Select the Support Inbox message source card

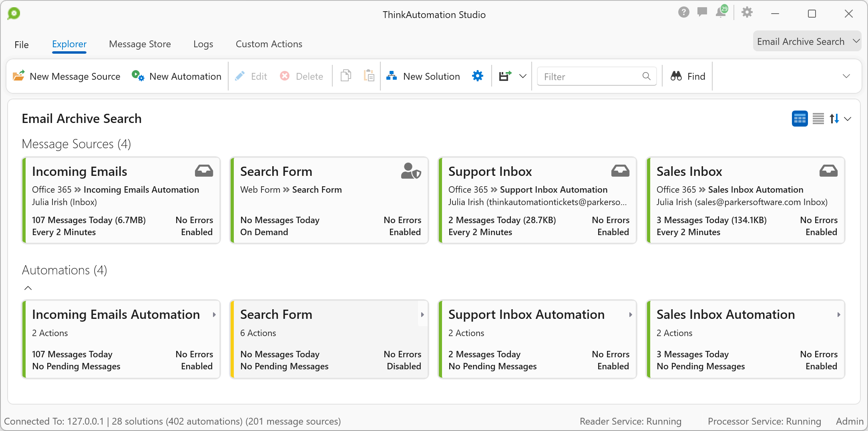pyautogui.click(x=537, y=200)
